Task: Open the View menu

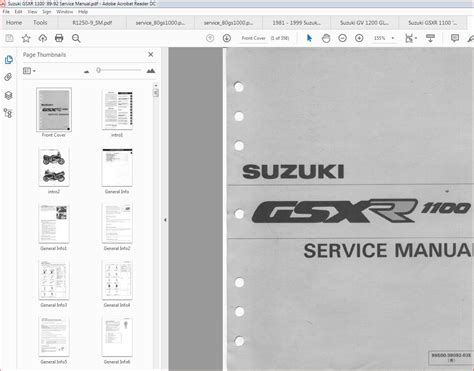Action: [x=32, y=12]
